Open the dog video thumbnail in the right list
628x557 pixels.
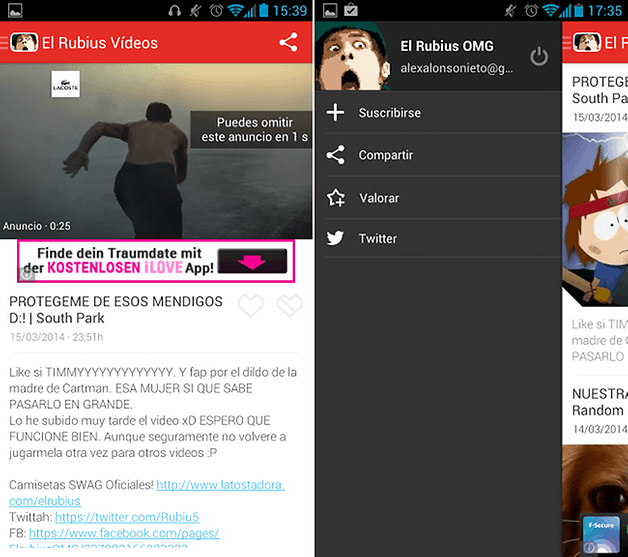pyautogui.click(x=595, y=500)
